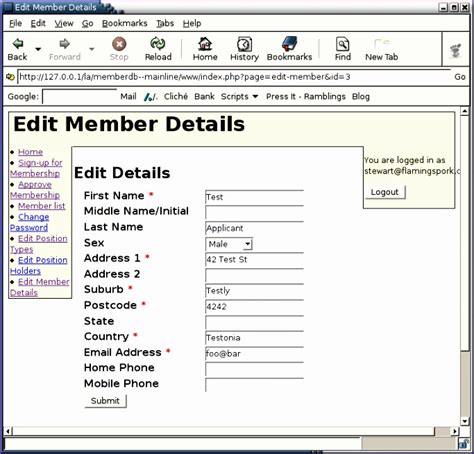The image size is (474, 454).
Task: Click the security lock status icon
Action: pos(464,444)
